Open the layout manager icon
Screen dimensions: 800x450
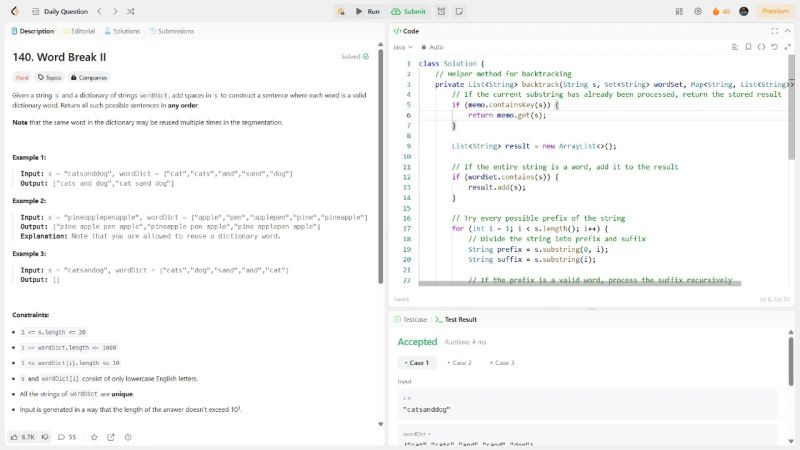pyautogui.click(x=679, y=11)
